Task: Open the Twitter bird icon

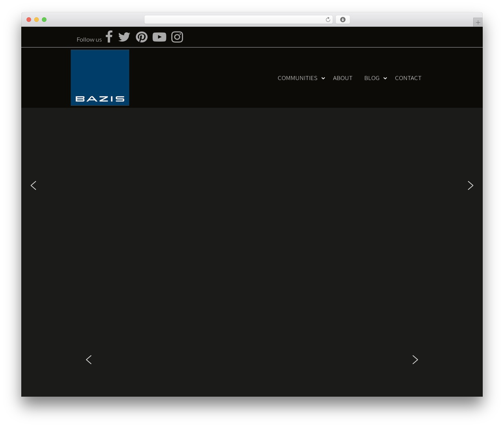Action: (124, 37)
